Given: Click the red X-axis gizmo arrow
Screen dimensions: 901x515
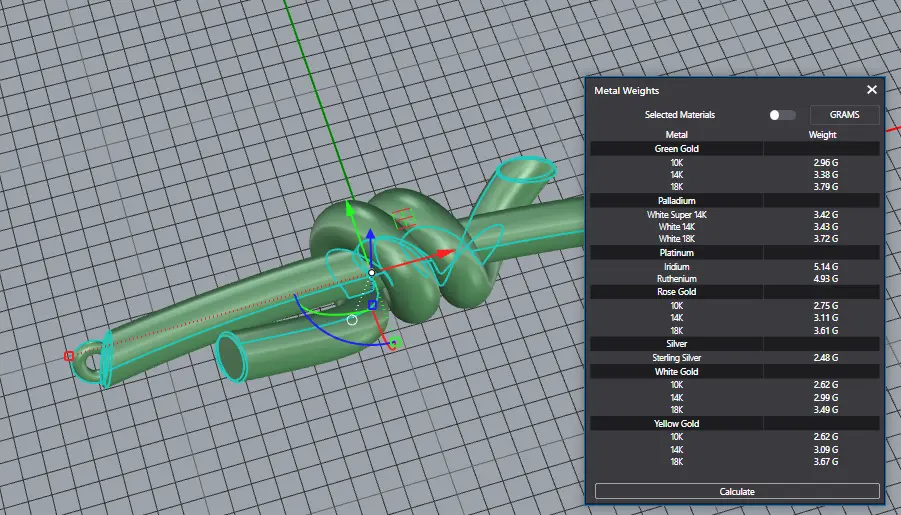Looking at the screenshot, I should 444,253.
